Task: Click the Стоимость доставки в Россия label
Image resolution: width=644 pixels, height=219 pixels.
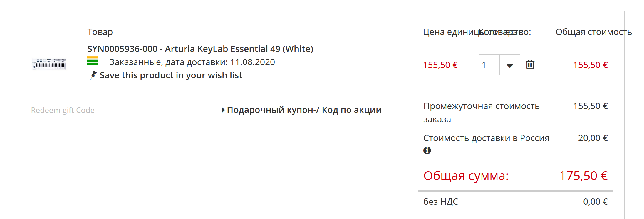Action: pos(486,138)
